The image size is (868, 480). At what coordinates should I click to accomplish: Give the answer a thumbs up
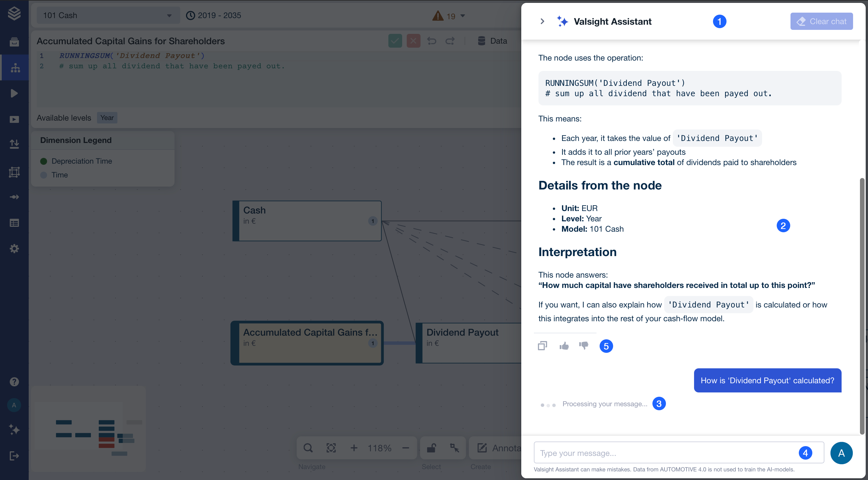click(x=564, y=346)
